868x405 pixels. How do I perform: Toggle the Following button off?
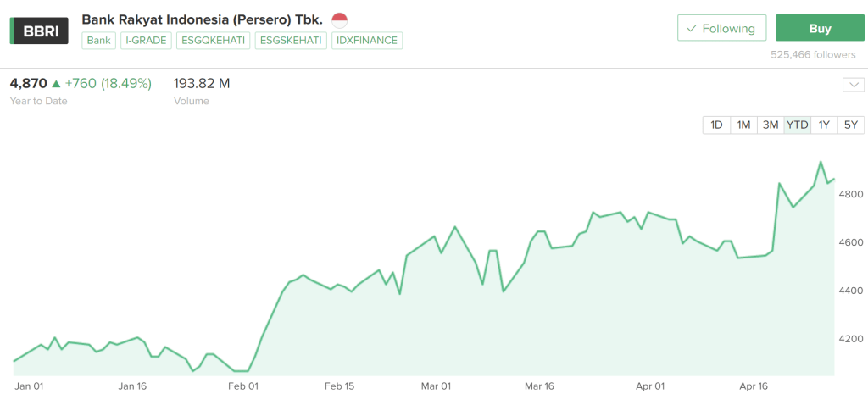point(721,28)
